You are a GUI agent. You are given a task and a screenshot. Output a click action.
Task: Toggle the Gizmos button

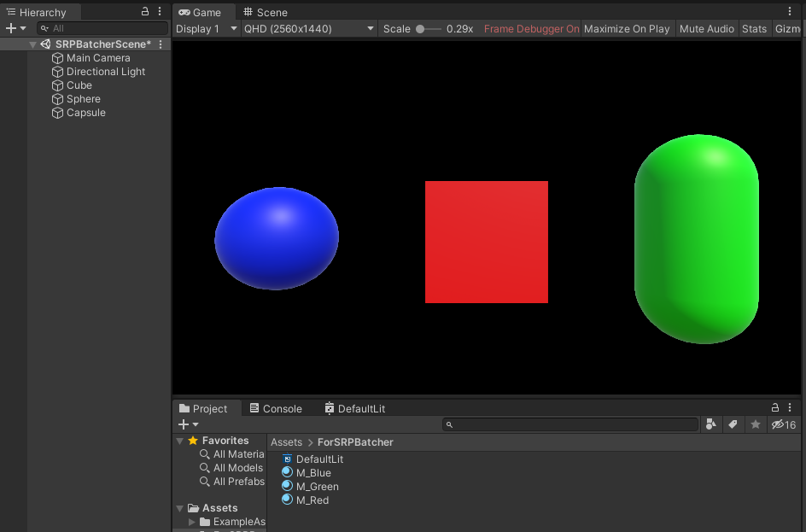(x=787, y=29)
